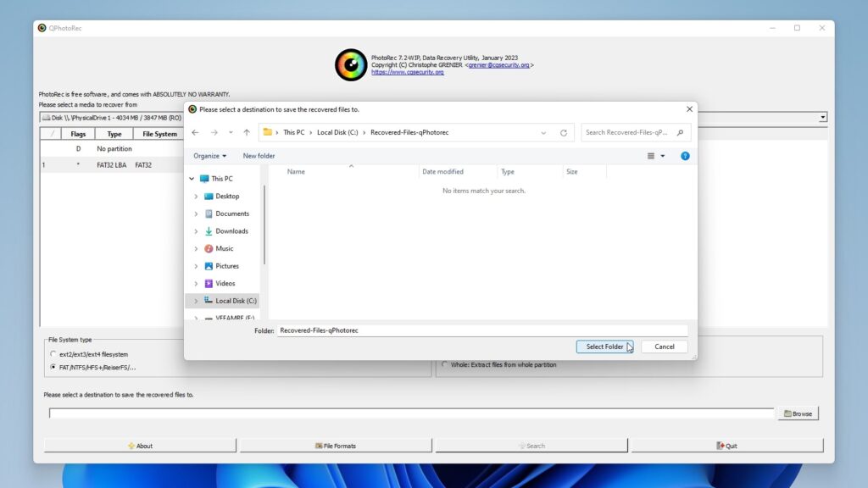Viewport: 868px width, 488px height.
Task: Open the Organize menu
Action: click(210, 156)
